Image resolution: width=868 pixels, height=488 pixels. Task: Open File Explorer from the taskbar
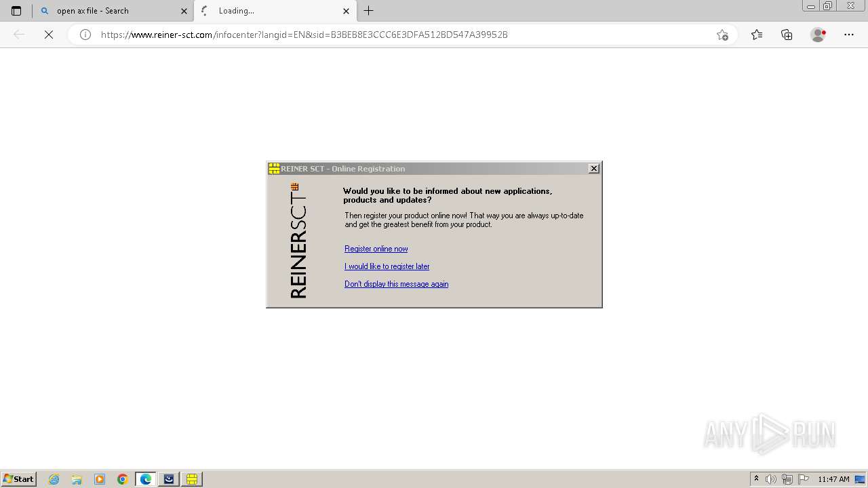(x=77, y=479)
